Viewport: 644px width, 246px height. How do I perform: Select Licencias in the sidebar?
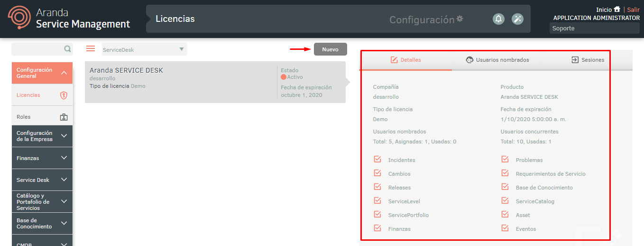pyautogui.click(x=42, y=95)
